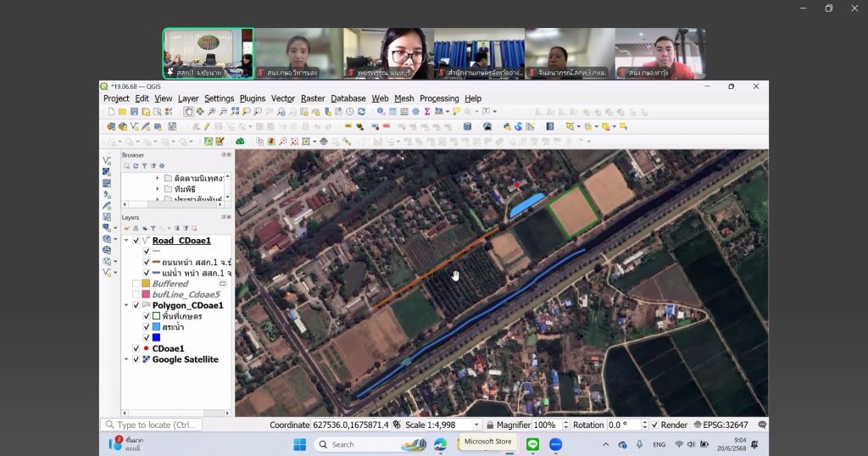The image size is (868, 456).
Task: Expand the Google Satellite layer node
Action: click(126, 359)
